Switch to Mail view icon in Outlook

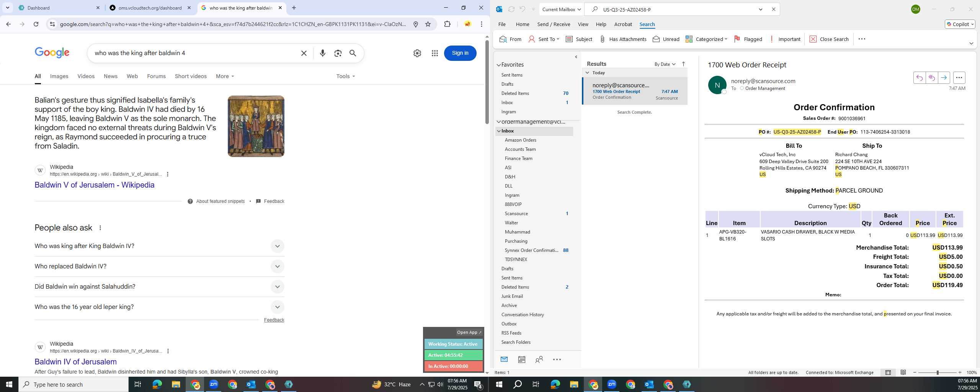(504, 359)
